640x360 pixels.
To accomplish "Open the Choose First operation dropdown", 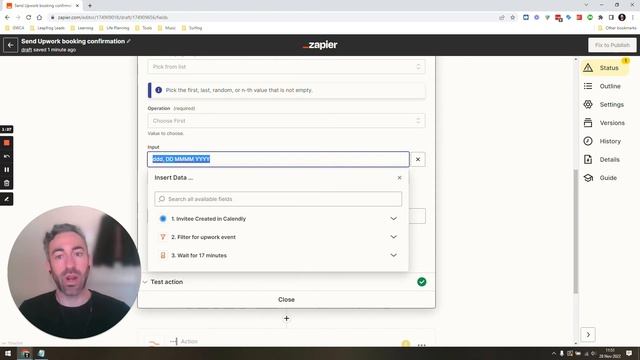I will coord(286,121).
